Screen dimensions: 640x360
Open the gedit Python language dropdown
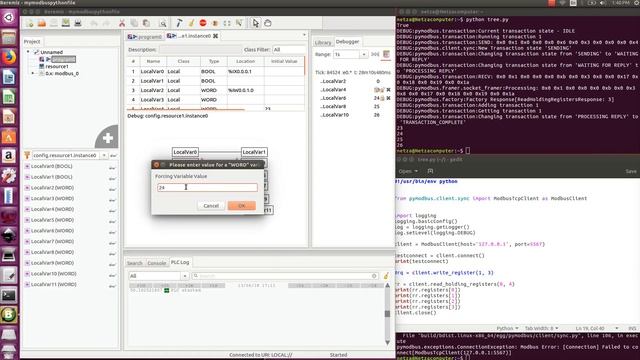tap(507, 328)
